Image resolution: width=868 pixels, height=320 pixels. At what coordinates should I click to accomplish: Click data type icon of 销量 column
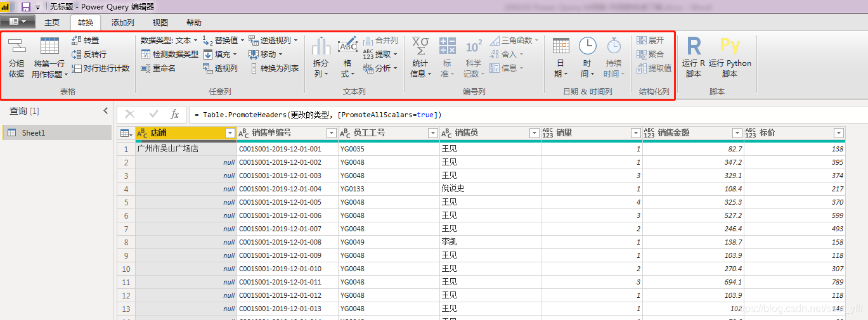[548, 133]
